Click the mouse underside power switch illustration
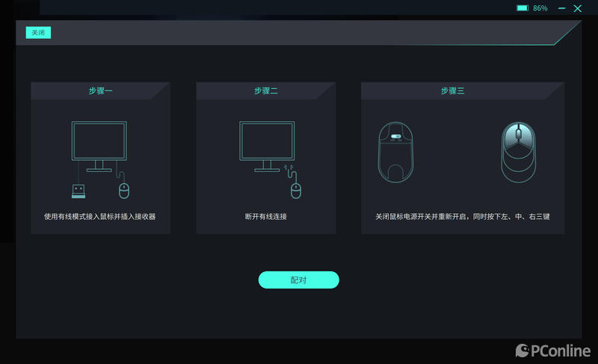Viewport: 598px width, 364px height. pos(395,152)
